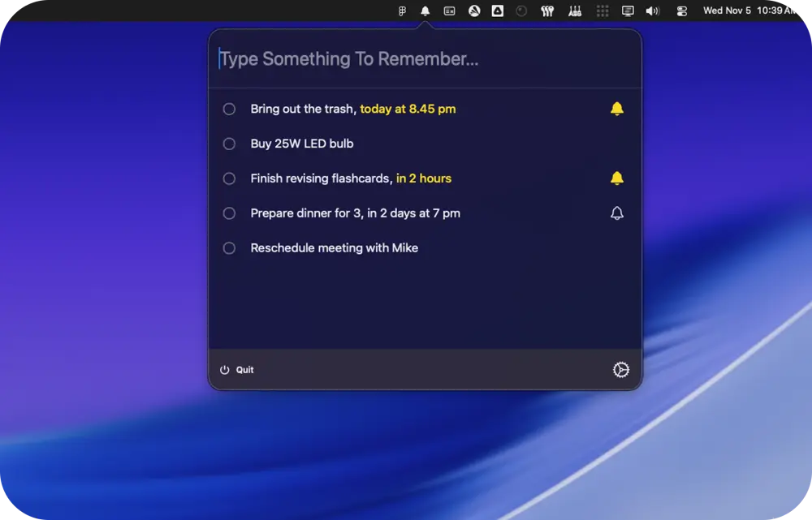Open the volume control in menu bar
This screenshot has height=520, width=812.
point(653,11)
